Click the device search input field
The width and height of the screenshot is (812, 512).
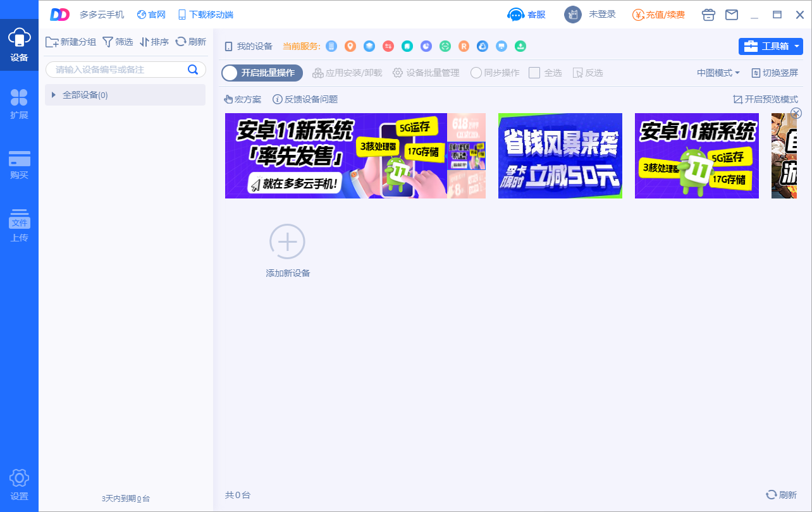tap(114, 70)
